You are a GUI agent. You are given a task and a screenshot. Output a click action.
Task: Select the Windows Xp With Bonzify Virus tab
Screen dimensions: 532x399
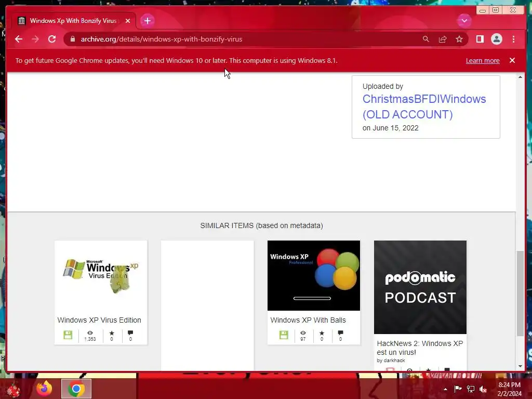tap(73, 21)
